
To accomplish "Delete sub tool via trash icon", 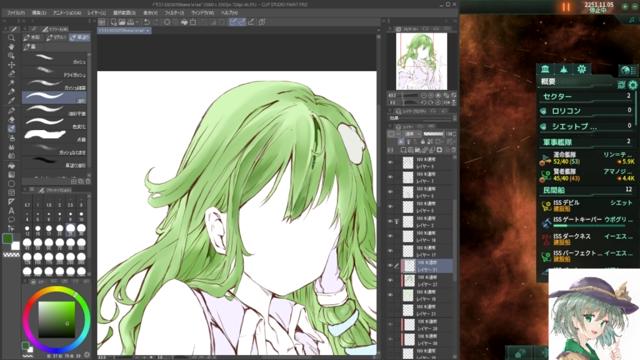I will 88,181.
